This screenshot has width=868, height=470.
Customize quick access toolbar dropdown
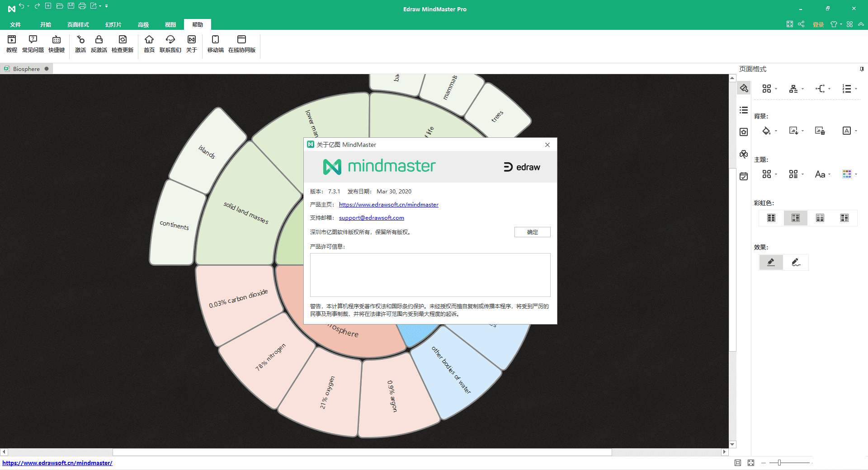(x=107, y=6)
